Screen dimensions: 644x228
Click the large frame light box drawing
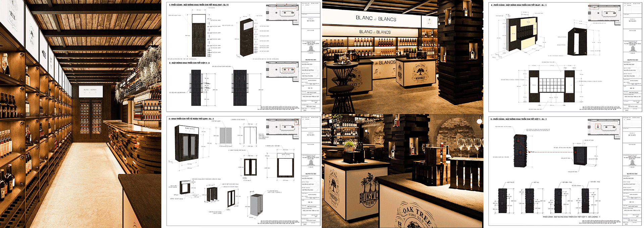(285, 165)
